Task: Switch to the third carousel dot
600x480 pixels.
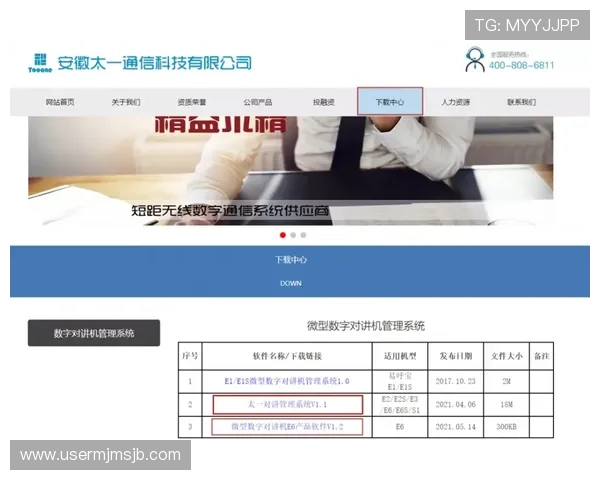Action: coord(303,235)
